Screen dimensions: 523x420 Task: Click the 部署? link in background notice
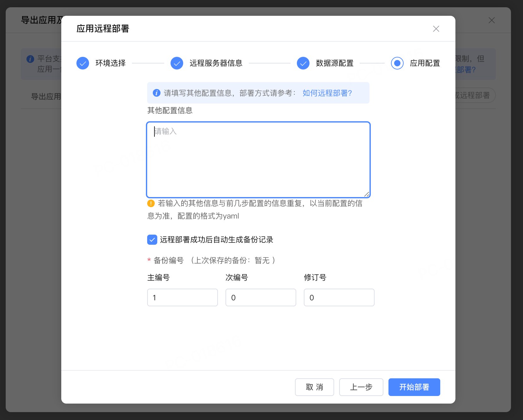[x=466, y=69]
